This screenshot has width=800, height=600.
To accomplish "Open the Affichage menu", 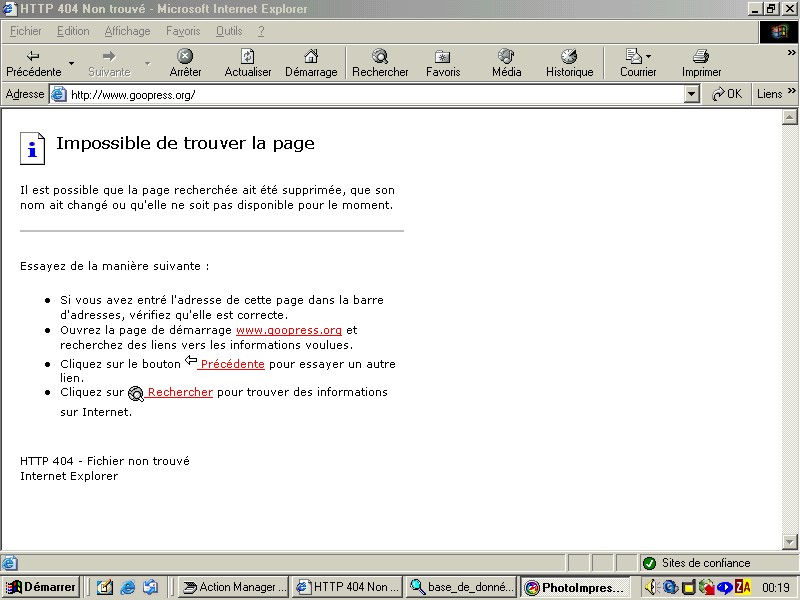I will pyautogui.click(x=127, y=31).
